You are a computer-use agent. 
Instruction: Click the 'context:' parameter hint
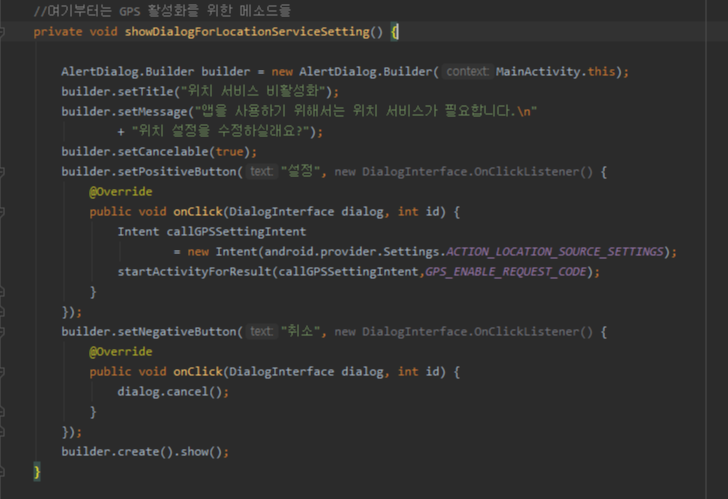[x=468, y=71]
